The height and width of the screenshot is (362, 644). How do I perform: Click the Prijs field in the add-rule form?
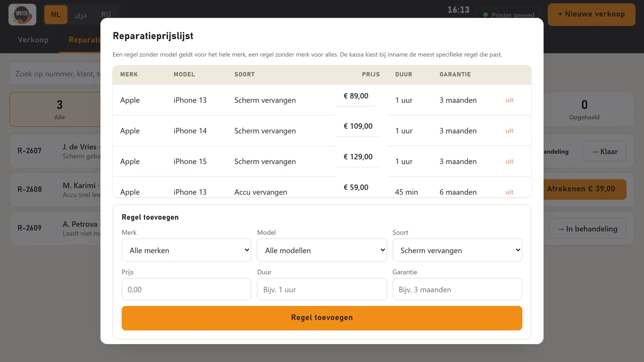tap(186, 289)
